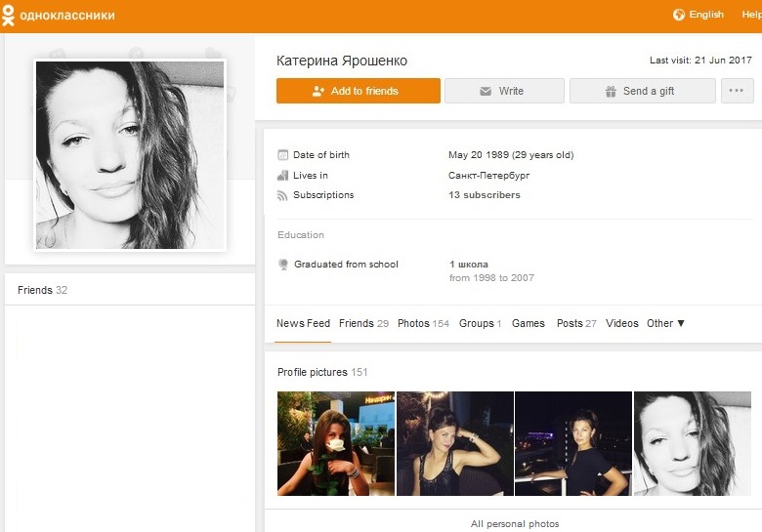Click the Add to friends button
The height and width of the screenshot is (532, 762).
(359, 91)
